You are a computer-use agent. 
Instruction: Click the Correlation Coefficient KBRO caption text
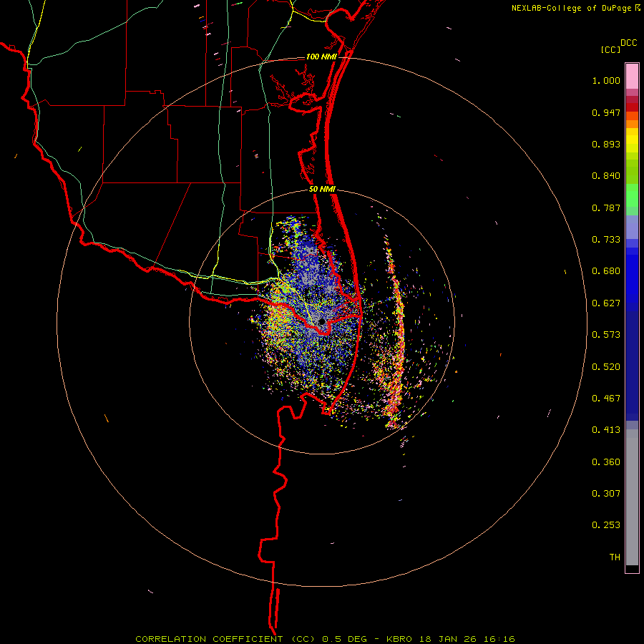(x=325, y=639)
